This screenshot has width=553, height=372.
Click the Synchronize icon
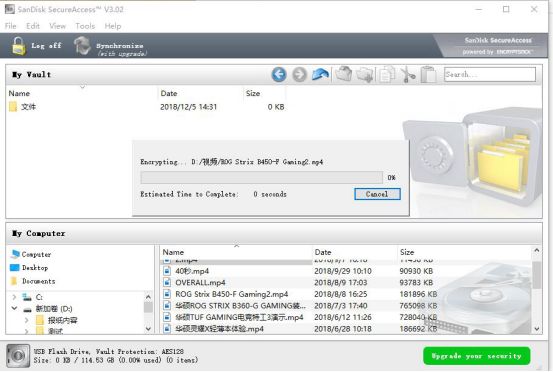(82, 46)
